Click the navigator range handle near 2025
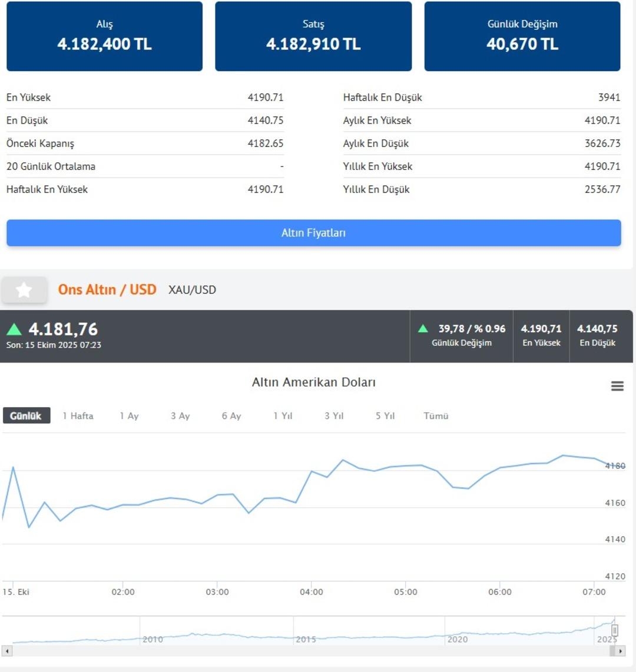 tap(614, 631)
